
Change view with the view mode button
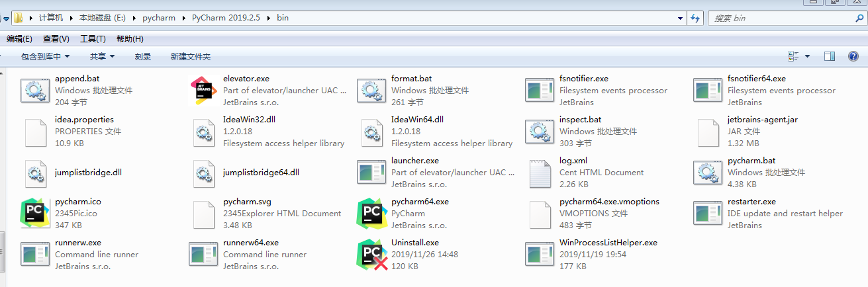(794, 57)
